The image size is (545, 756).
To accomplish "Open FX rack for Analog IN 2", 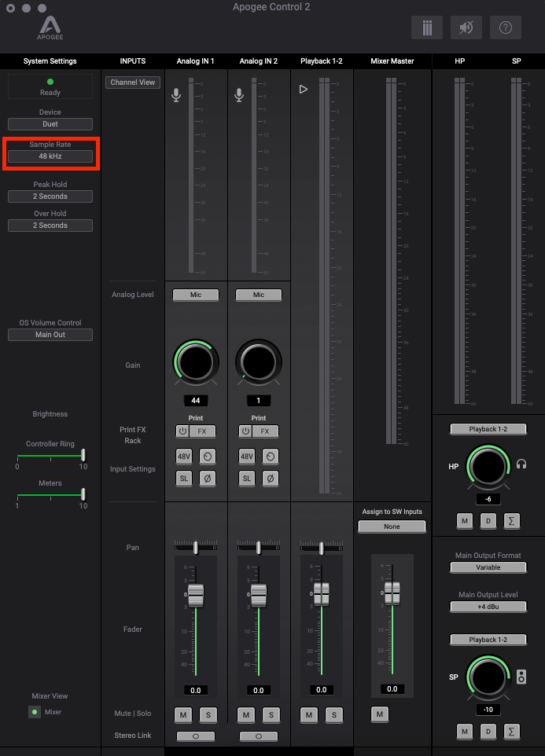I will point(265,431).
